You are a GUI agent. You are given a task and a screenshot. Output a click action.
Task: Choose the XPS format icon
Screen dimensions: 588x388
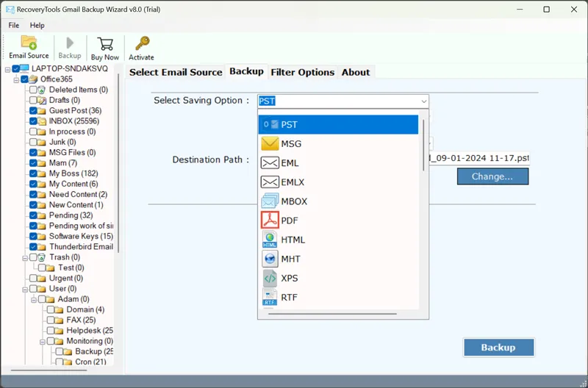coord(270,279)
